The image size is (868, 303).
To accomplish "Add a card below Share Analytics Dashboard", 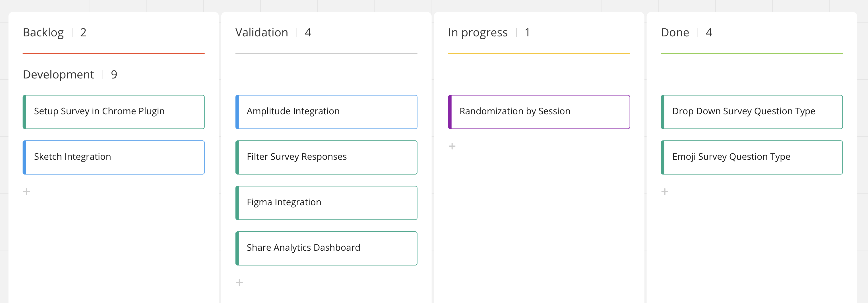I will coord(239,283).
